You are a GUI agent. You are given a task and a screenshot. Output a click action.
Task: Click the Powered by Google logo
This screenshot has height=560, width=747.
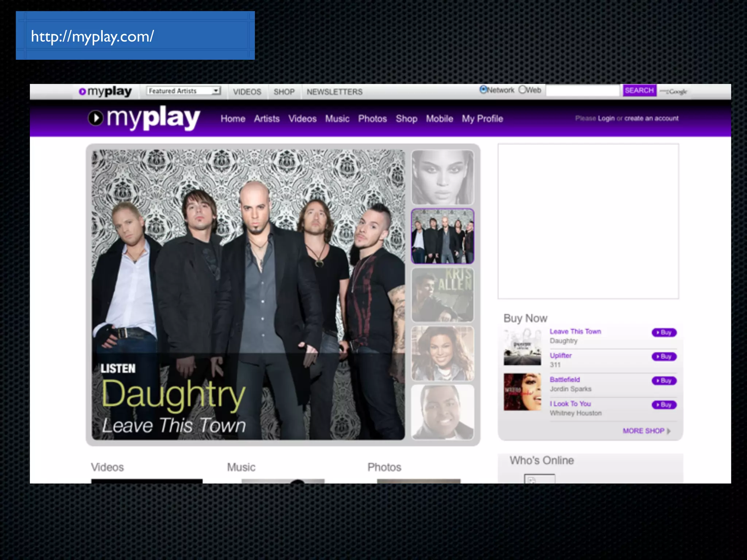(673, 92)
